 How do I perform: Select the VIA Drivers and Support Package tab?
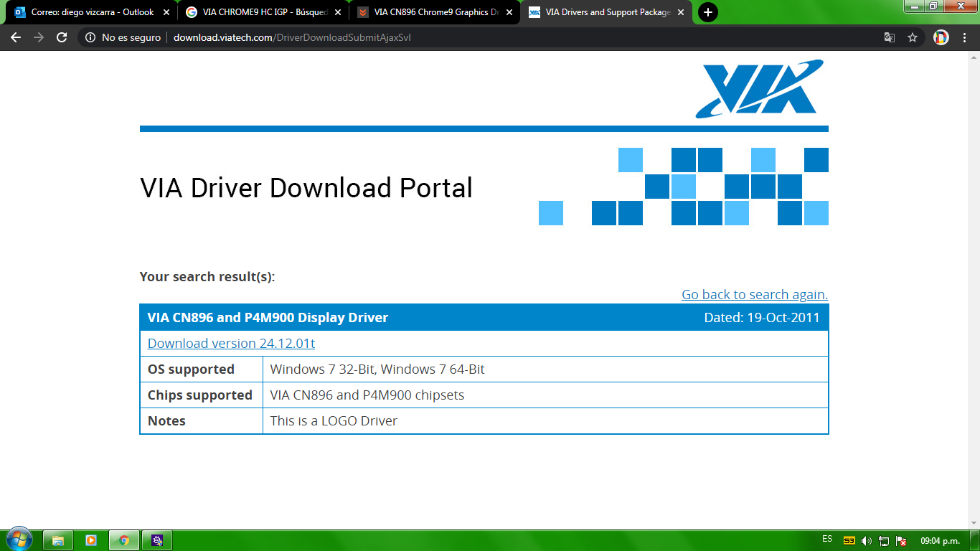(x=607, y=12)
